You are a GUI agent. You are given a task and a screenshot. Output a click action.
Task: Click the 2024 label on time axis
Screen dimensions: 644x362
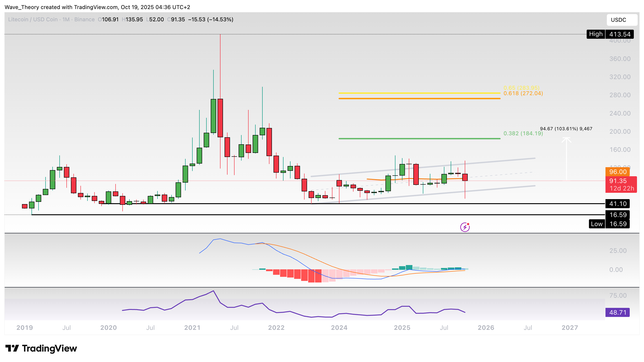[339, 328]
